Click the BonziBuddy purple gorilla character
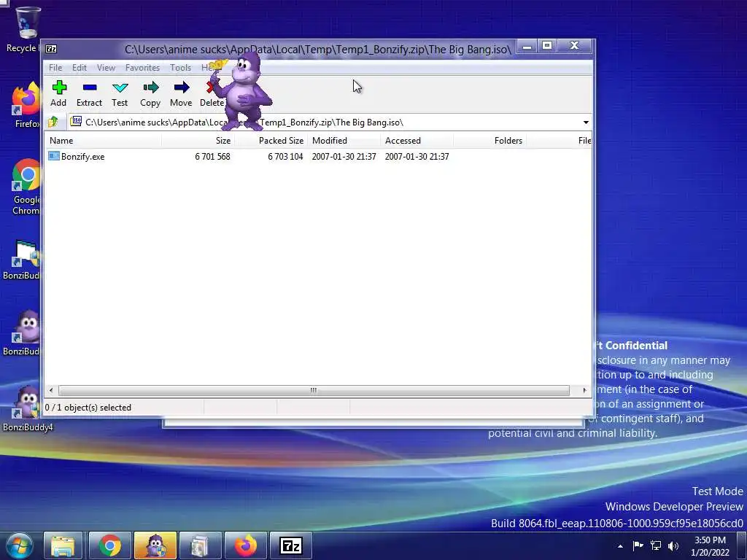The image size is (747, 560). 243,90
